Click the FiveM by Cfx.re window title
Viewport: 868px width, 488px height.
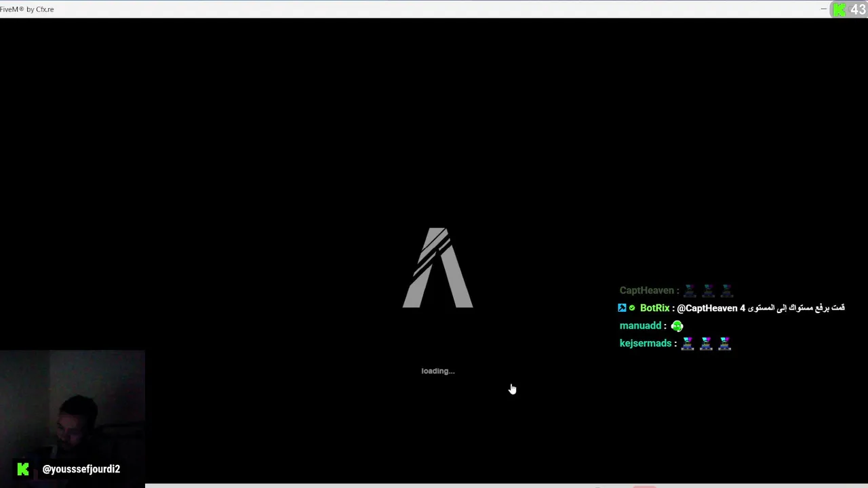(27, 9)
